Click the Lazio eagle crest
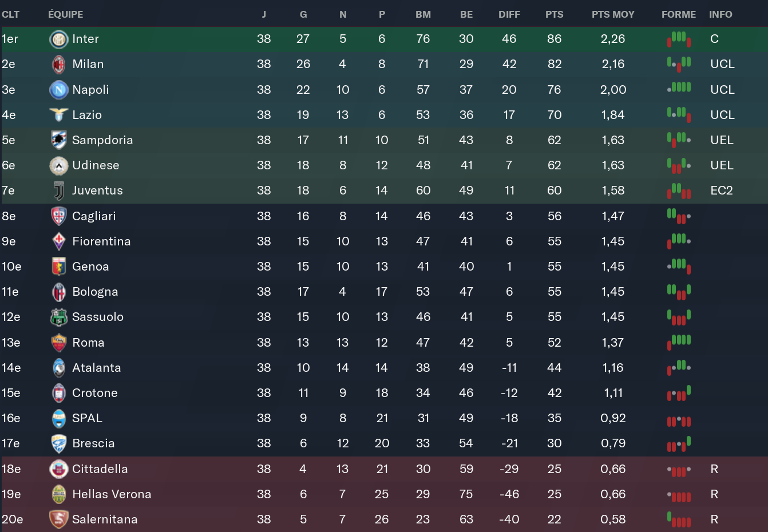768x532 pixels. point(59,115)
